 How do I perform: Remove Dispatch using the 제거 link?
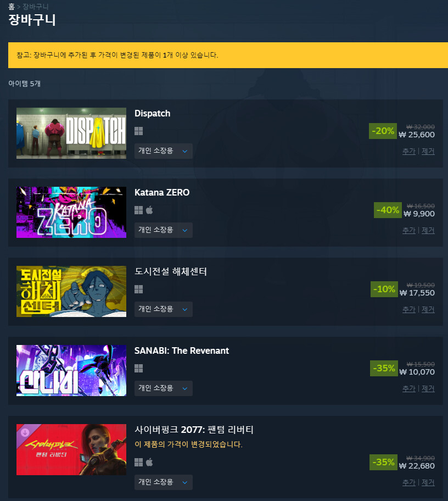428,151
